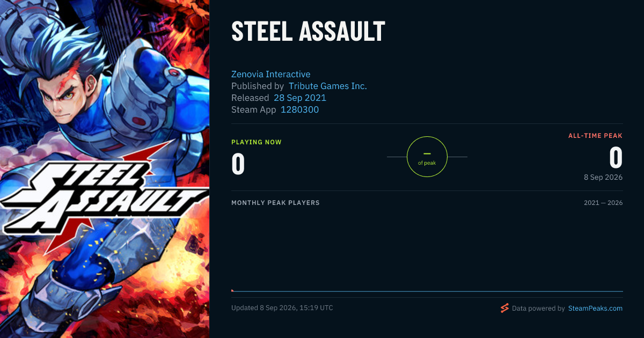Click the all-time peak date 8 Sep 2026
The width and height of the screenshot is (644, 338).
[604, 177]
